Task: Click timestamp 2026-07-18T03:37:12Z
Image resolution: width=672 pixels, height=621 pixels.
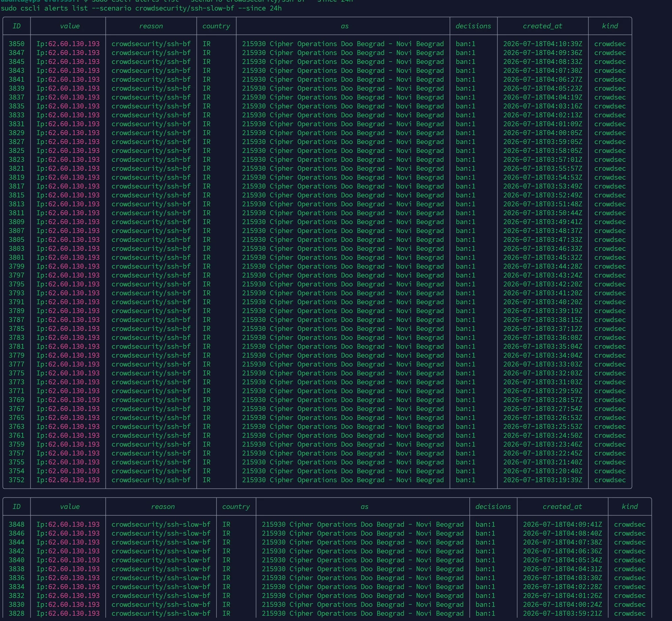Action: pos(542,329)
